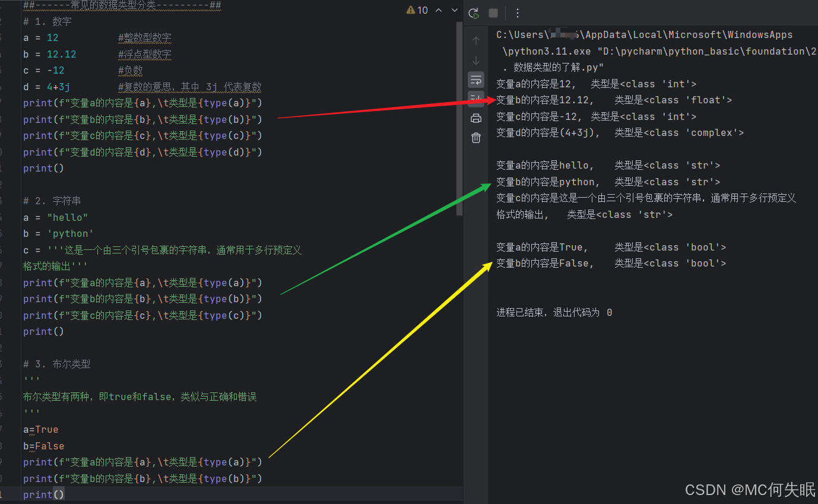This screenshot has width=818, height=504.
Task: Go to previous highlighted problem chevron
Action: point(439,10)
